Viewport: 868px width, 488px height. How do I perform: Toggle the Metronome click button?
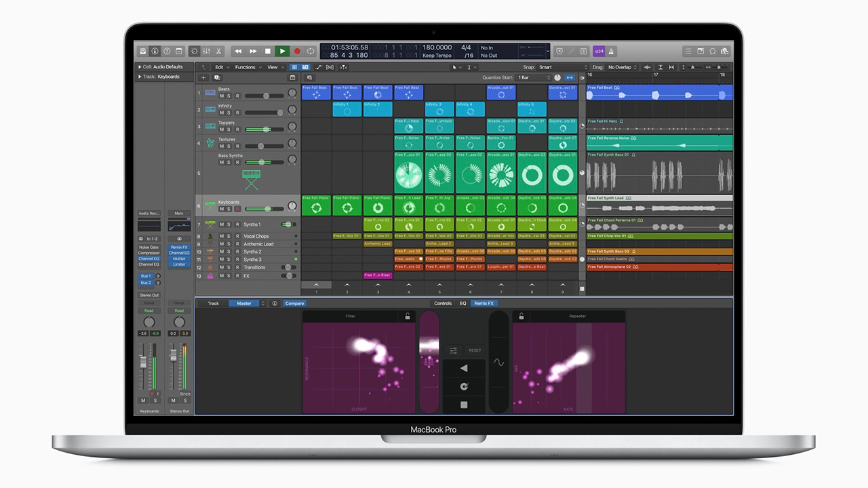(x=611, y=51)
